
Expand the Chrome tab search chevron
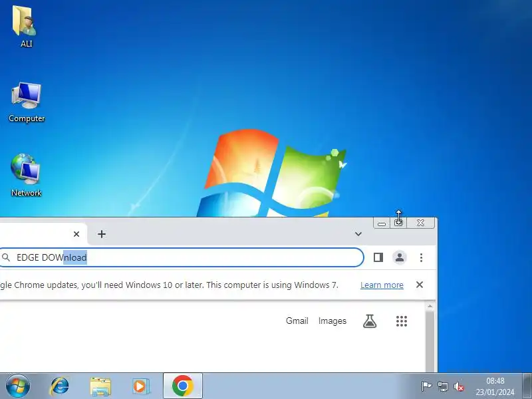(x=358, y=234)
